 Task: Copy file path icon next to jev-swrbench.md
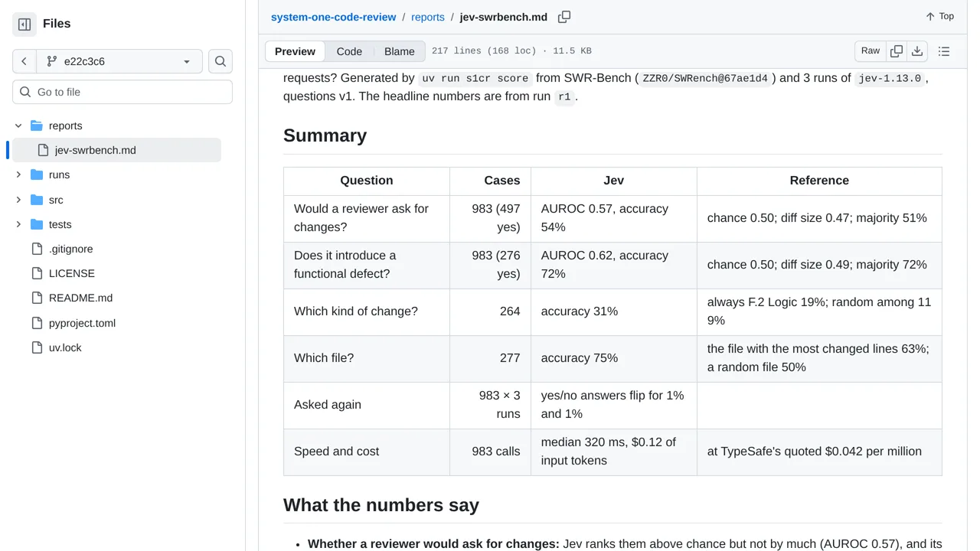click(564, 17)
